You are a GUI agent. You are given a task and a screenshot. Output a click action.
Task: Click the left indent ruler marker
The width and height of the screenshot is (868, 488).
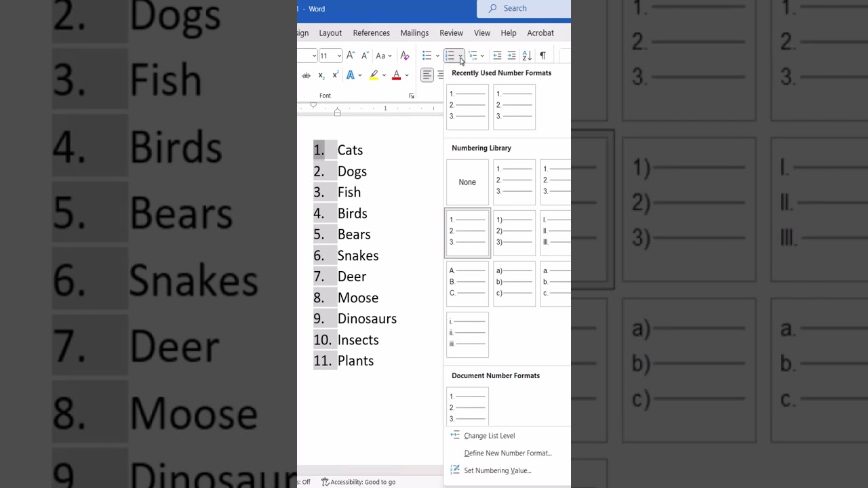click(x=337, y=112)
